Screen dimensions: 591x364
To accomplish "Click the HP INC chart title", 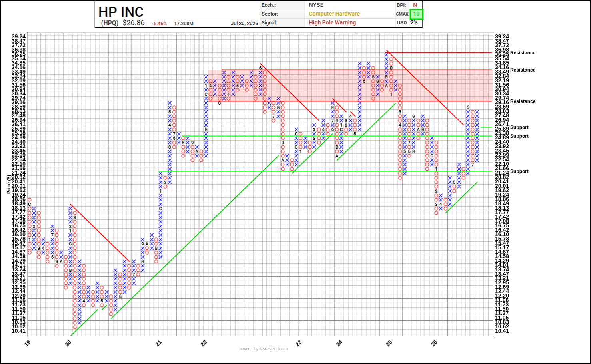I will click(x=121, y=11).
